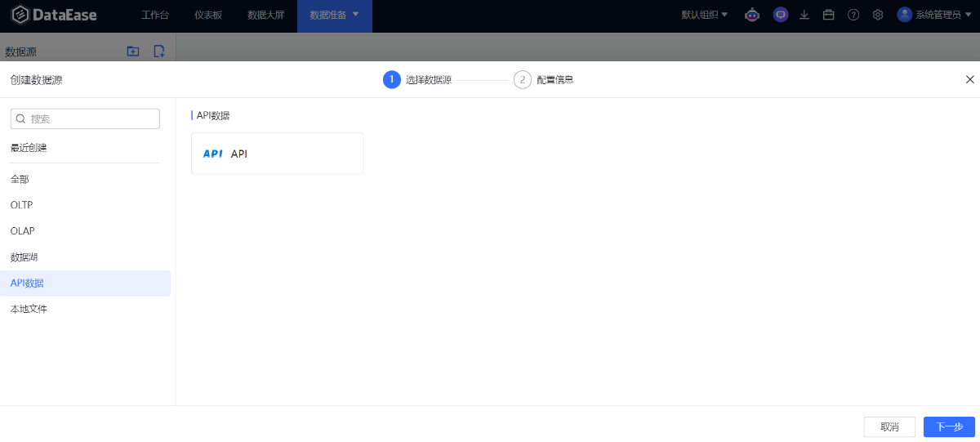Switch to the 数据大屏 tab
980x442 pixels.
point(266,15)
